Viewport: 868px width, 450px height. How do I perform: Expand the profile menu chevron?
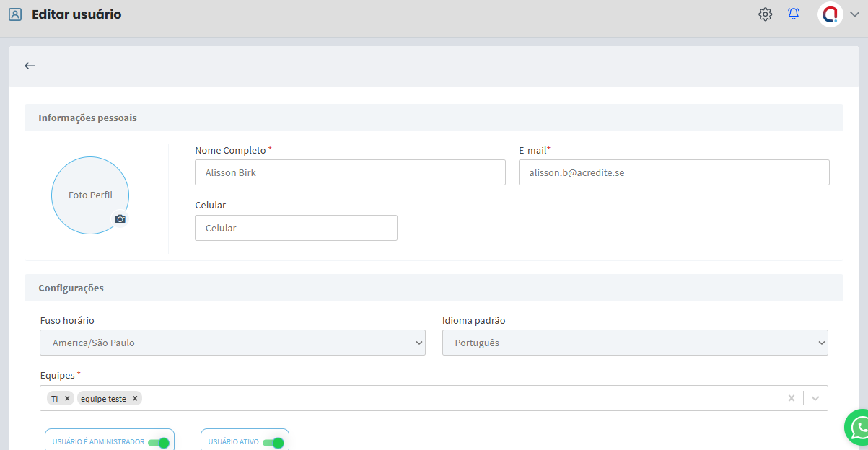coord(855,14)
